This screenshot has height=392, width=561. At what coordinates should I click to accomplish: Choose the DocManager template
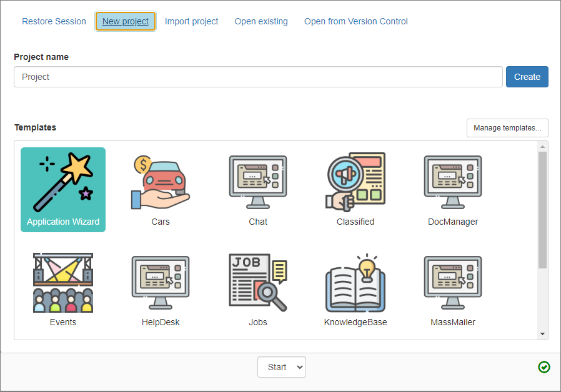(453, 182)
